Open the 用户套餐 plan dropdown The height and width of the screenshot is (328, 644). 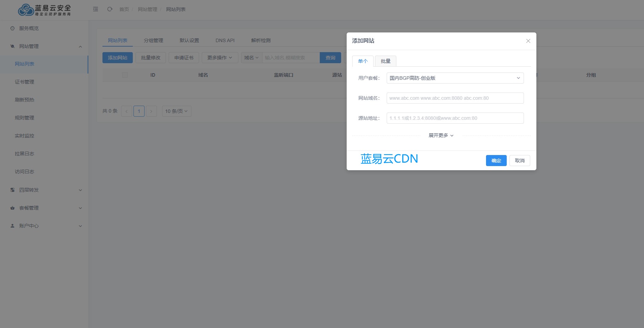pos(455,78)
